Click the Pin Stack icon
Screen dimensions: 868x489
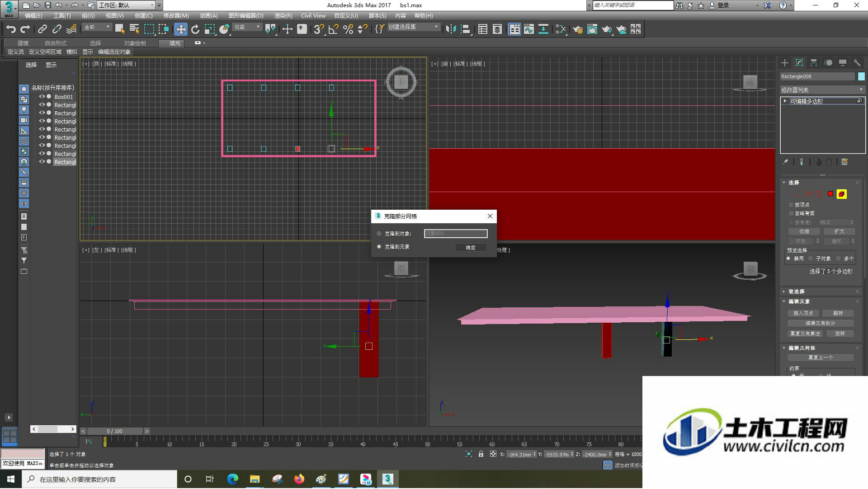pos(786,162)
